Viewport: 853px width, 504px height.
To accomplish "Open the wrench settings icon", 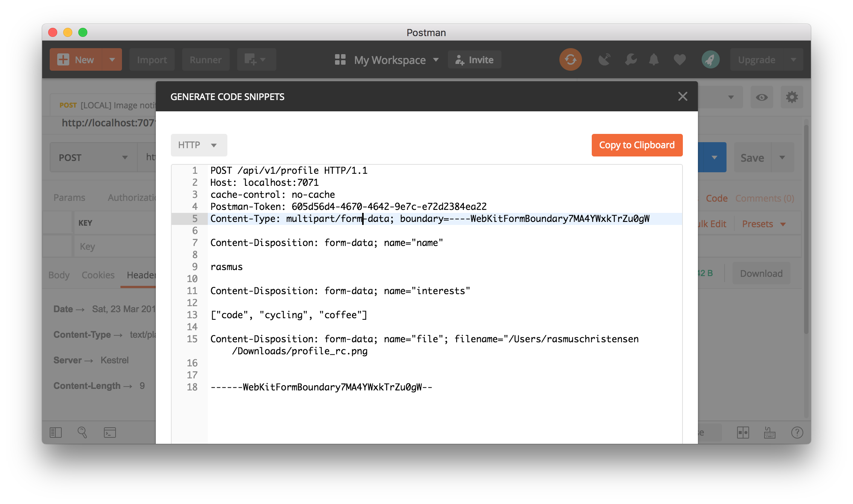I will tap(631, 59).
